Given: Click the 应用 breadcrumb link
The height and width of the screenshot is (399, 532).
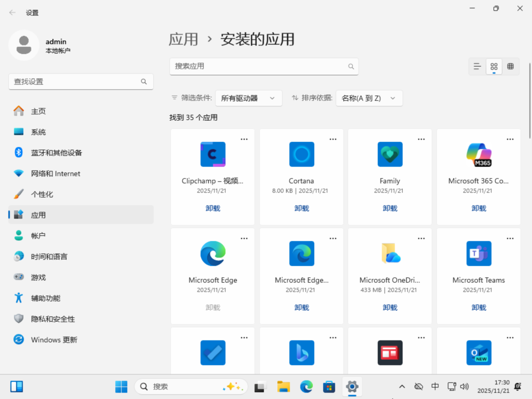Looking at the screenshot, I should click(184, 39).
